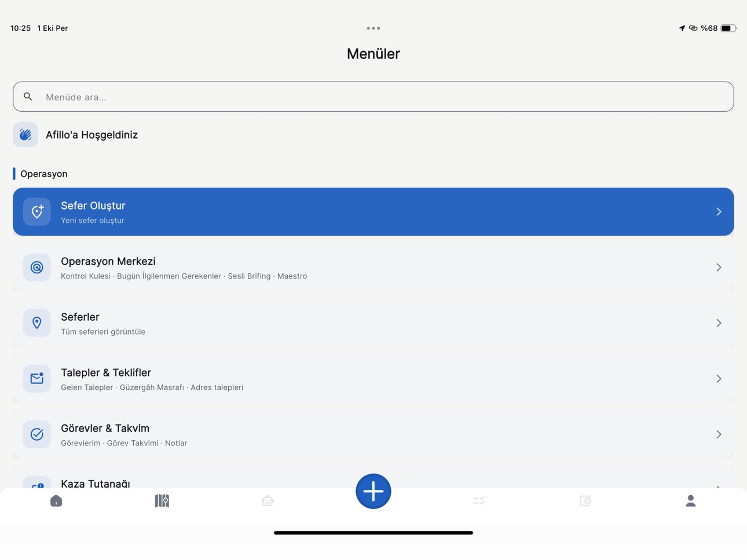Expand Seferler row chevron
Viewport: 747px width, 560px height.
(x=719, y=323)
